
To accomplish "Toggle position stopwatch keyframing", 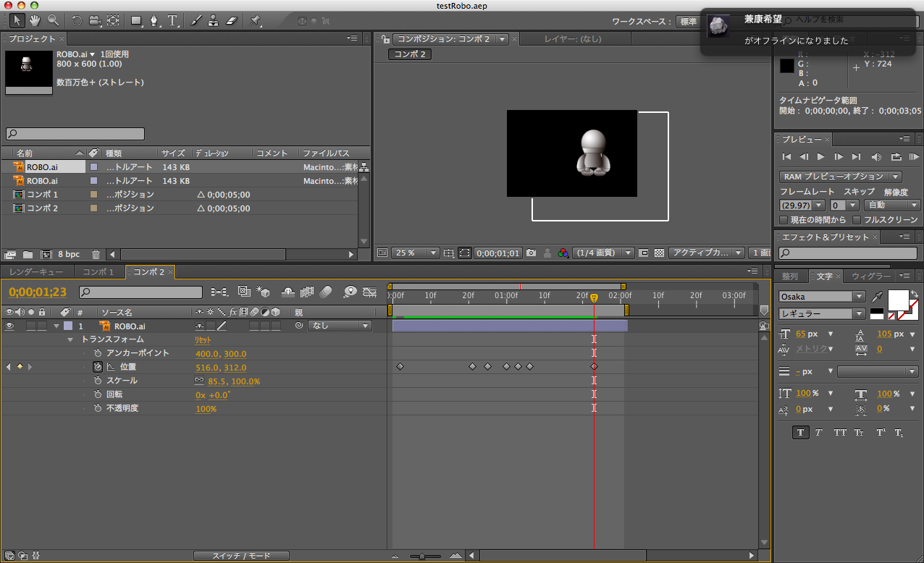I will (x=98, y=368).
